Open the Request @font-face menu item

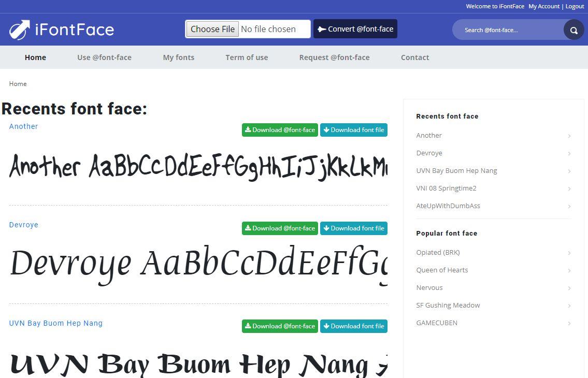pos(334,57)
